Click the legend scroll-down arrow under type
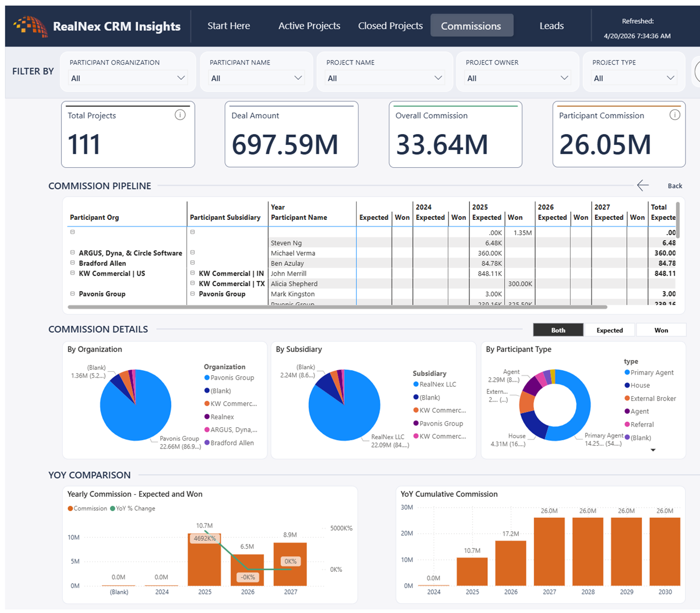This screenshot has height=613, width=700. point(653,450)
